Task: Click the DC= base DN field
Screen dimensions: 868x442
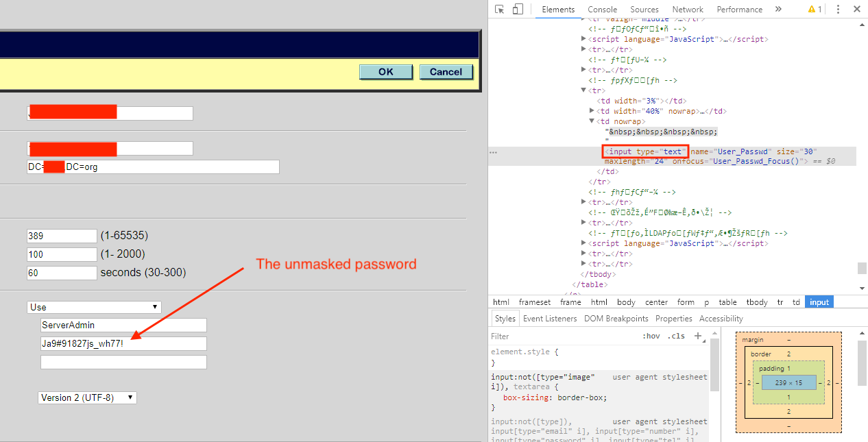Action: click(x=153, y=167)
